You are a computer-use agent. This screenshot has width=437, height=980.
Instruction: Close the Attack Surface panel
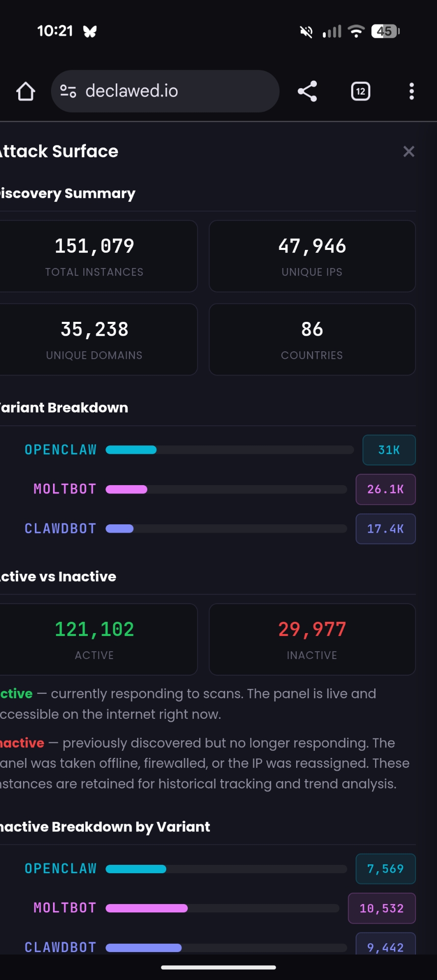click(409, 152)
